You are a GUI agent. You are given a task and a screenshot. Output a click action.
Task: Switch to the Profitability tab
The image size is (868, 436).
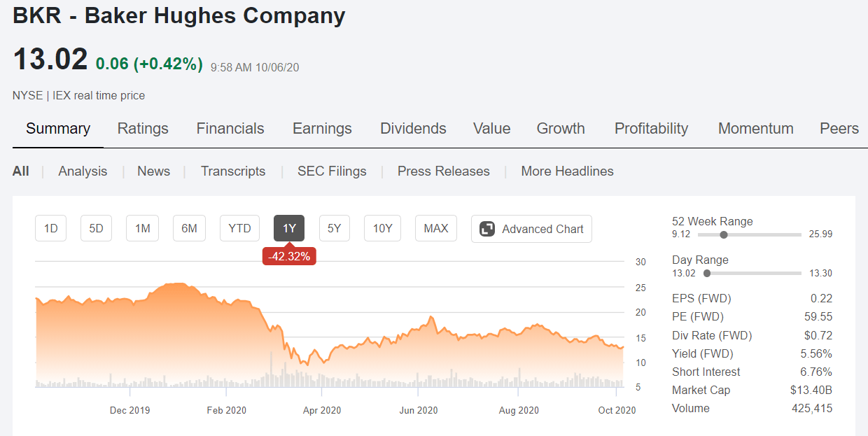coord(651,129)
